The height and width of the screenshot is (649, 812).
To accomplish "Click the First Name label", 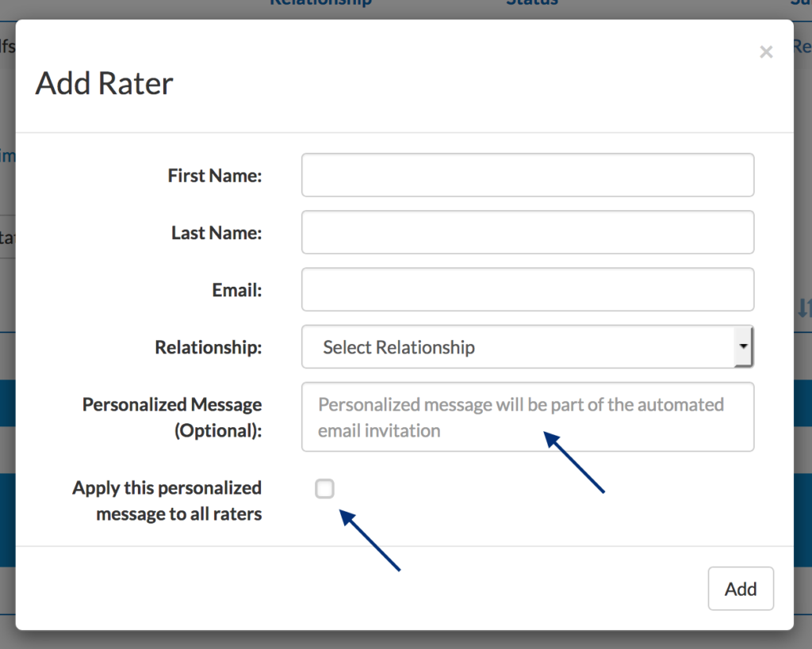I will coord(214,175).
